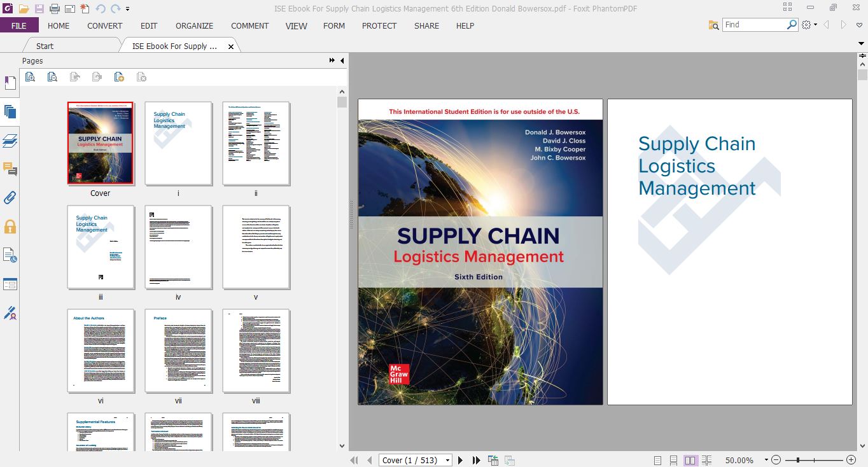
Task: Open the Attachments paperclip panel
Action: click(x=10, y=197)
